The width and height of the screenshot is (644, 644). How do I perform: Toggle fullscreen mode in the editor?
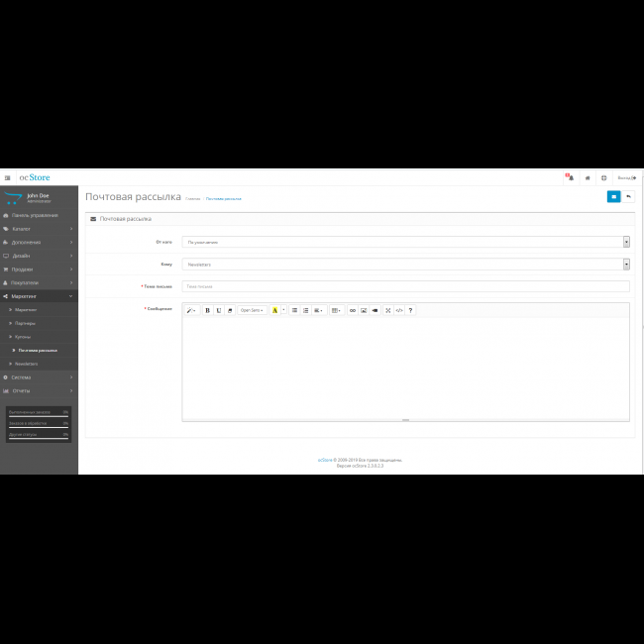(x=387, y=310)
